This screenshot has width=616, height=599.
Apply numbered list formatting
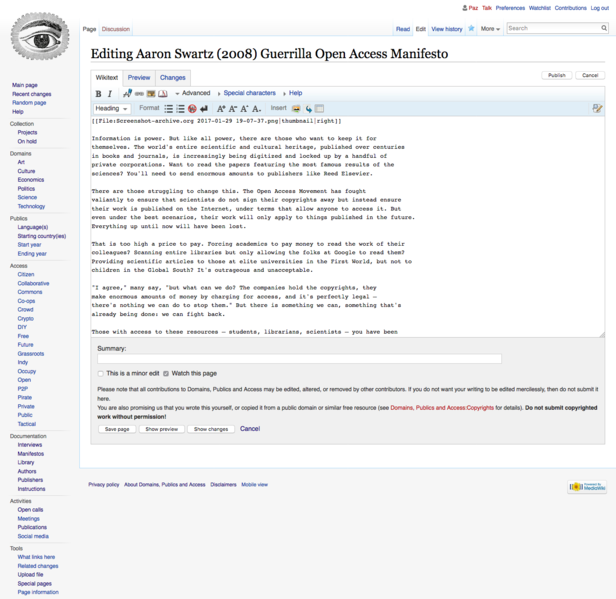[180, 109]
